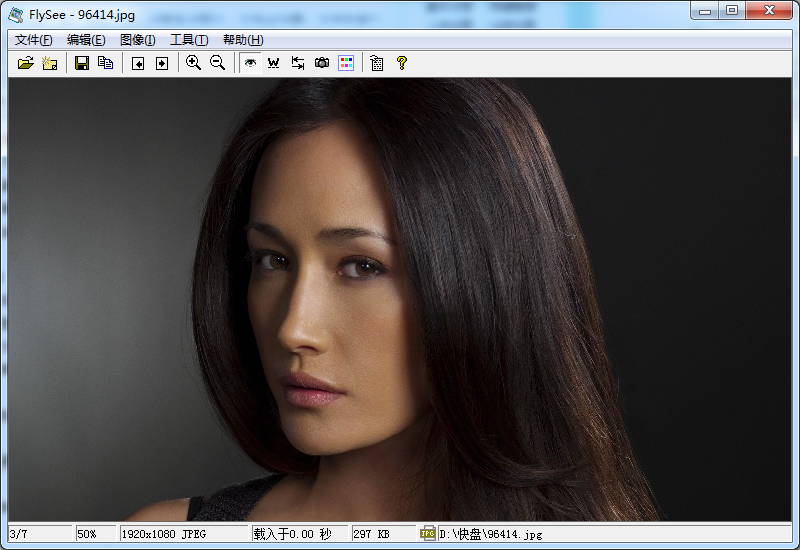This screenshot has width=800, height=550.
Task: Click the browse folder icon with sparkle
Action: pos(49,63)
